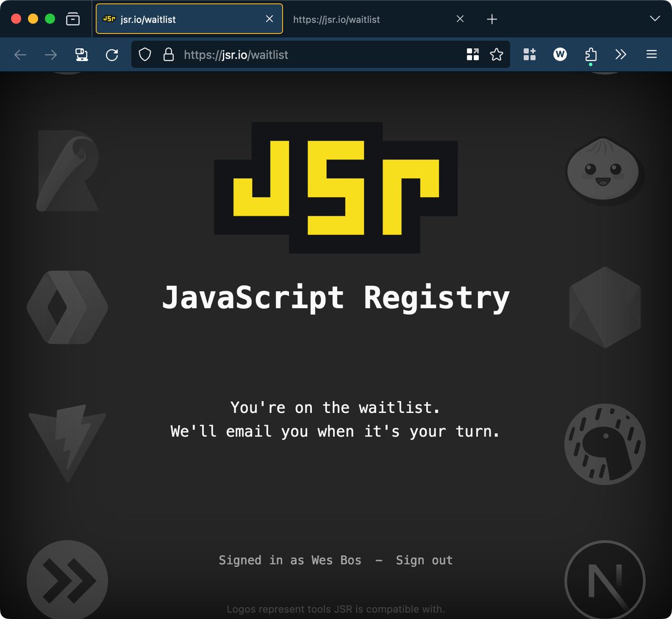Open a new tab with plus button

click(x=492, y=19)
